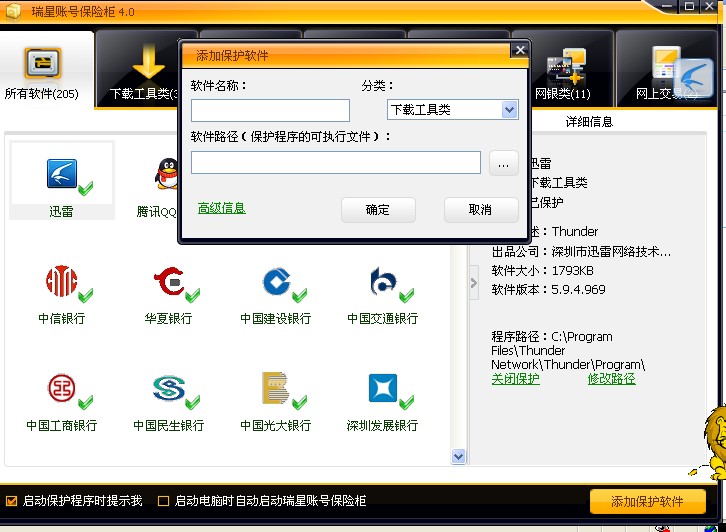Click the 添加保护软件 orange button
The image size is (726, 532).
coord(647,501)
